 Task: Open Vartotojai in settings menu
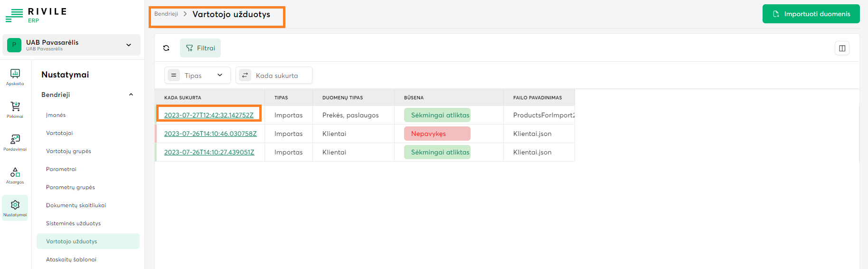click(59, 133)
